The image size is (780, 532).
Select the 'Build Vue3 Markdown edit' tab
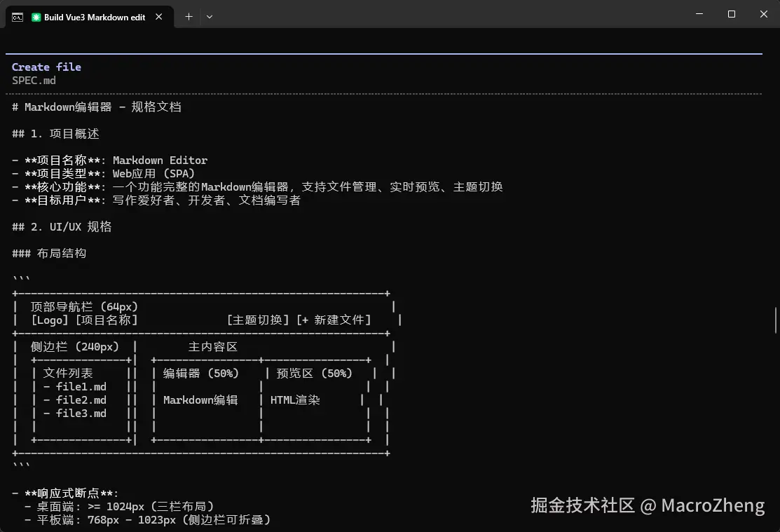pos(90,18)
